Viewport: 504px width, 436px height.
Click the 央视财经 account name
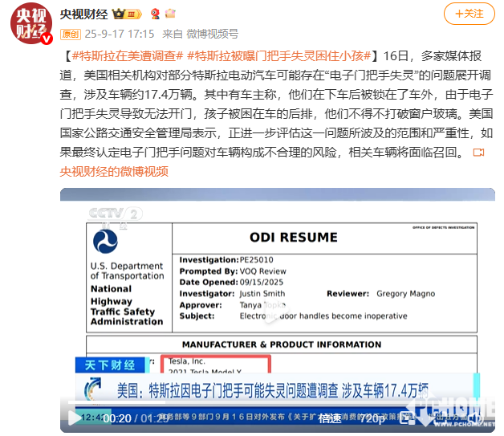click(x=84, y=14)
